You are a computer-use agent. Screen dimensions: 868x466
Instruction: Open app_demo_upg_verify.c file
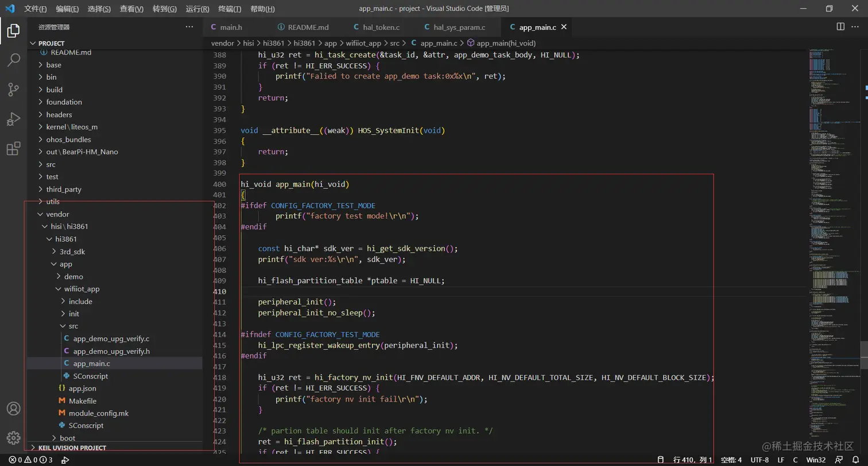(115, 338)
